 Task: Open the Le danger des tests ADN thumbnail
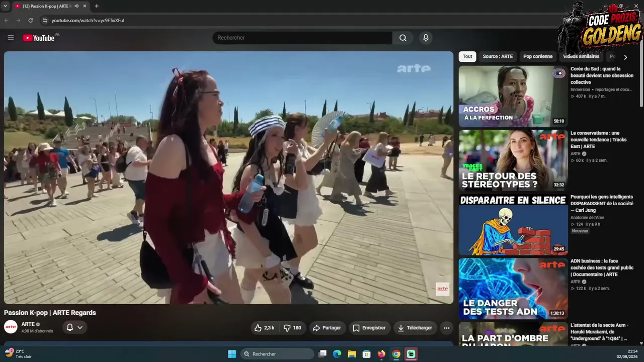(513, 289)
